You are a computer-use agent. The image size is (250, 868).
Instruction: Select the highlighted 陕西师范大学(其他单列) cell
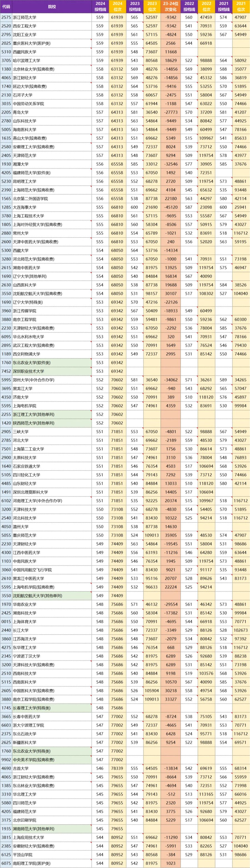click(x=52, y=423)
